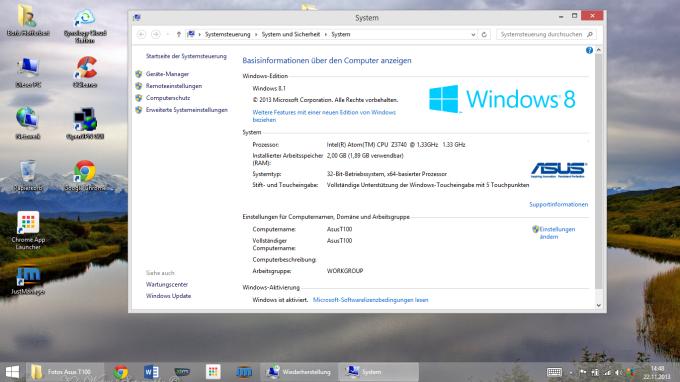
Task: Open the Papierkorb recycle bin
Action: tap(28, 175)
